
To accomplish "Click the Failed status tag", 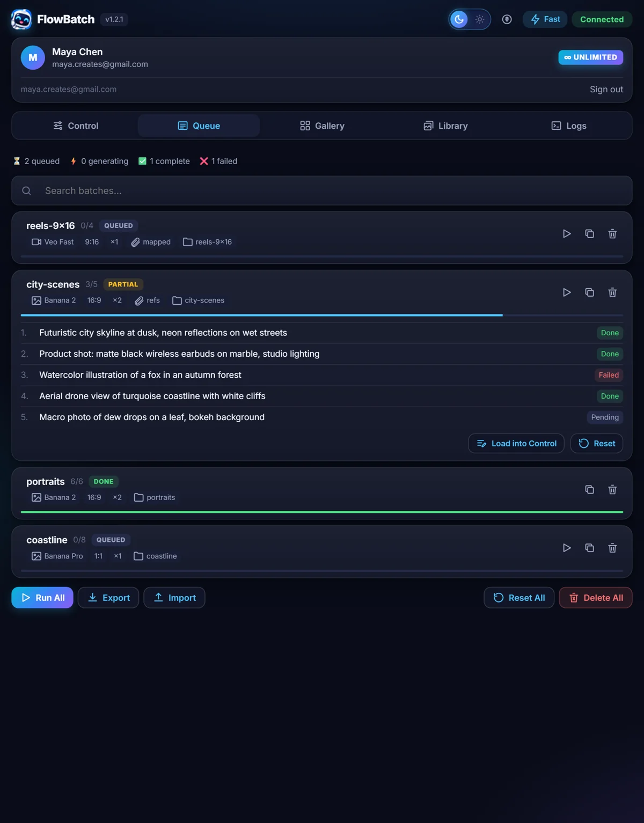I will point(609,375).
